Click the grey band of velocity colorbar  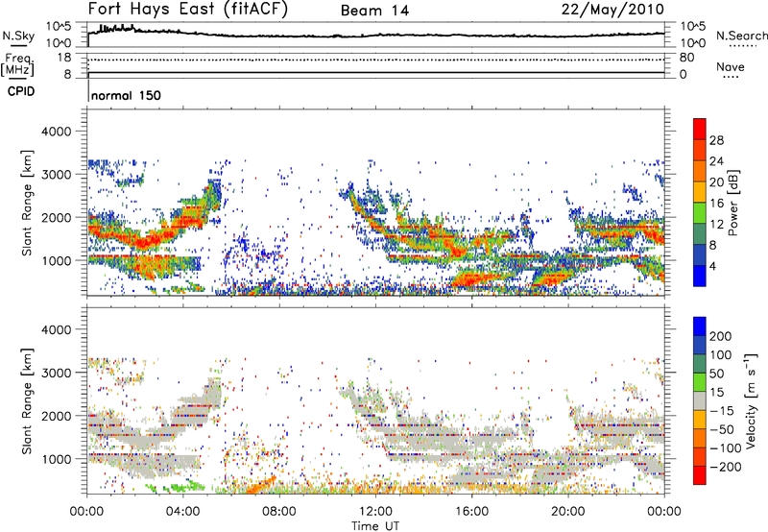[700, 400]
